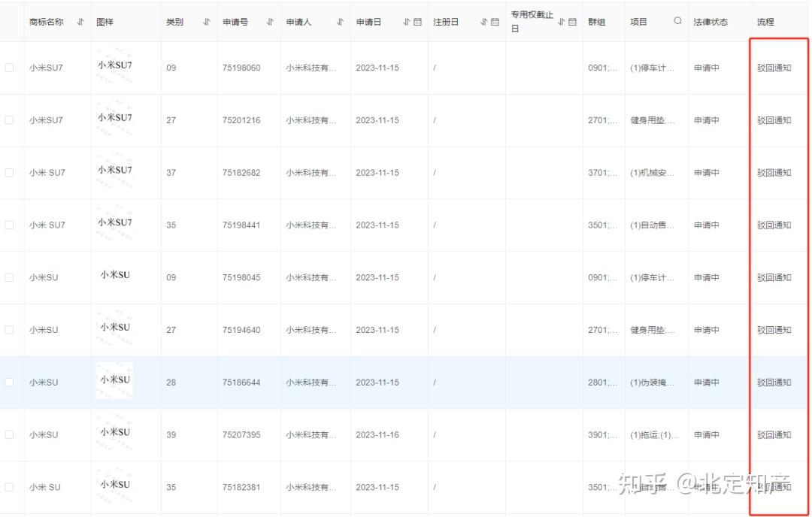Click applicant 小米科技有… for application 75198060
812x517 pixels.
[x=311, y=68]
